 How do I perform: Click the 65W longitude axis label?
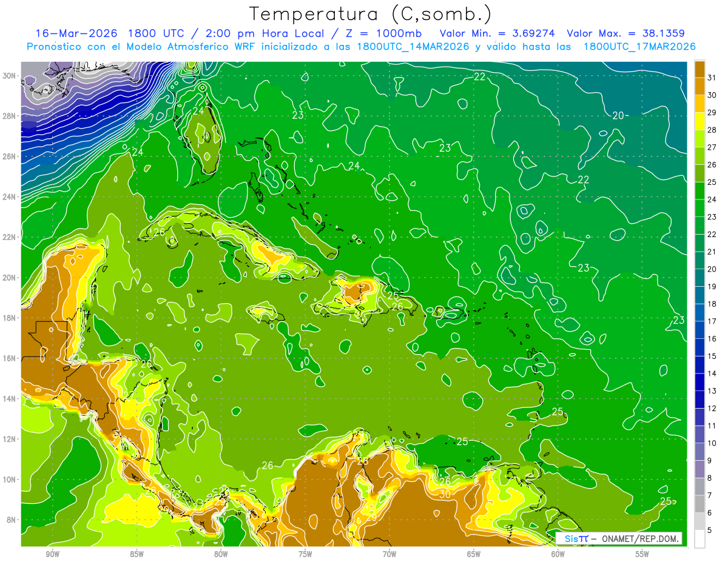[x=474, y=554]
